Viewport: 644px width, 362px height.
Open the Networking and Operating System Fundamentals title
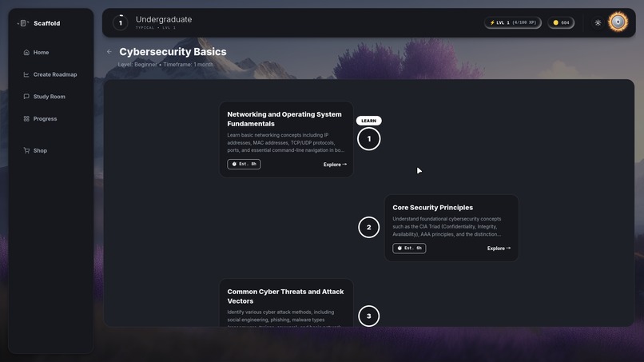[284, 119]
